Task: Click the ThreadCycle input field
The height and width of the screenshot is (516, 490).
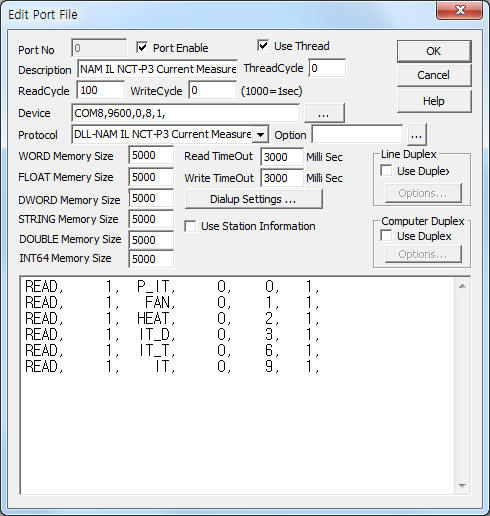Action: tap(327, 68)
